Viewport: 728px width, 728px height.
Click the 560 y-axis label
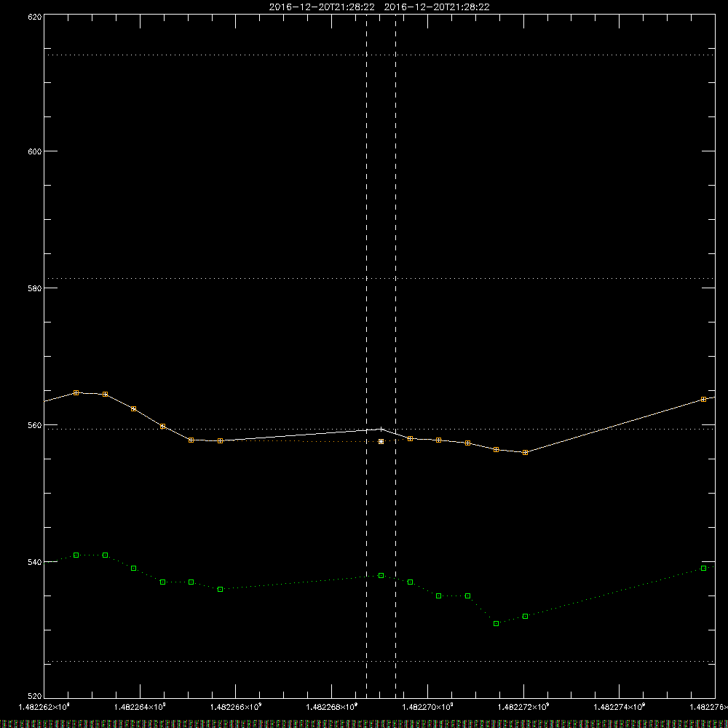click(35, 425)
